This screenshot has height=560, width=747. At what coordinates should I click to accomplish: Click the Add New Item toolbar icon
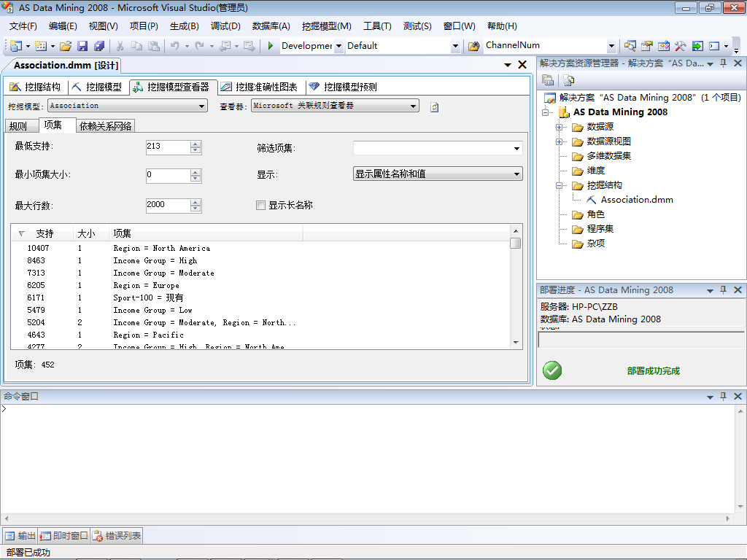coord(41,46)
